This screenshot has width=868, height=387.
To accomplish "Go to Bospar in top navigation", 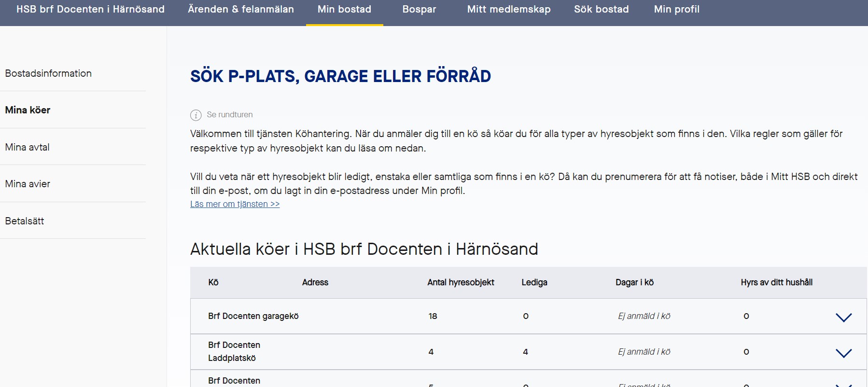I will tap(419, 10).
